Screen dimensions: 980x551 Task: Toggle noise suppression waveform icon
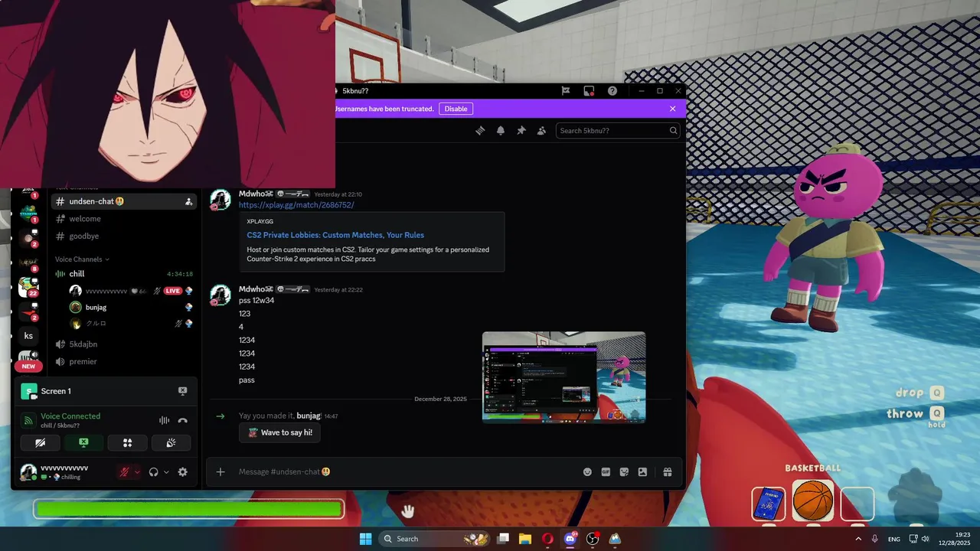[x=164, y=420]
